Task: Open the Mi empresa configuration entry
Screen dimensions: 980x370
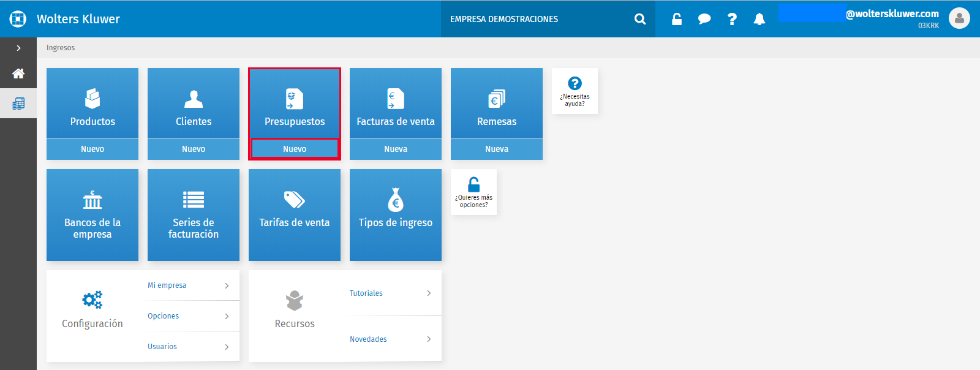Action: pyautogui.click(x=189, y=285)
